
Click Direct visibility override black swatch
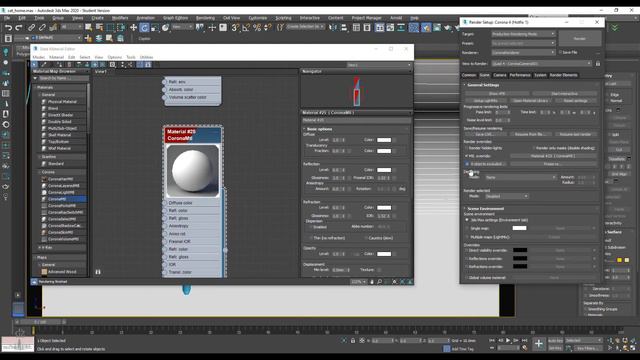click(520, 250)
